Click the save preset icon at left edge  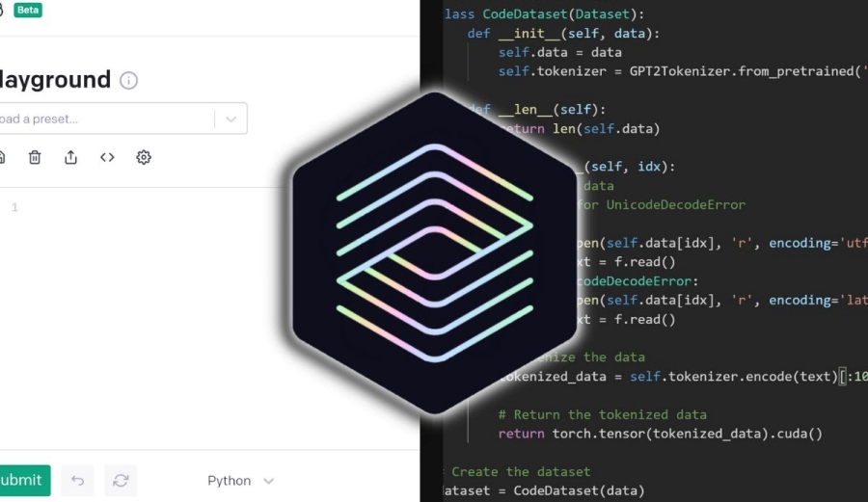point(2,157)
